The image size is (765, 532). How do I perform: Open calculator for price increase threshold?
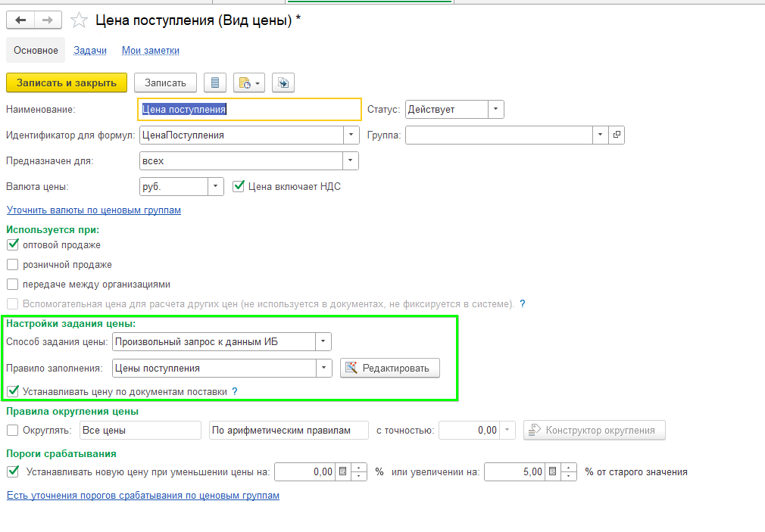click(x=552, y=471)
